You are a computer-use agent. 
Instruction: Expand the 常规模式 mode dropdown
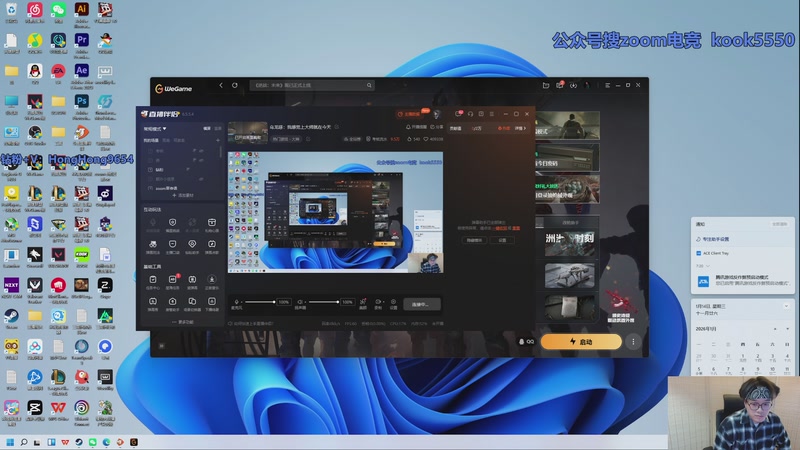[x=156, y=128]
